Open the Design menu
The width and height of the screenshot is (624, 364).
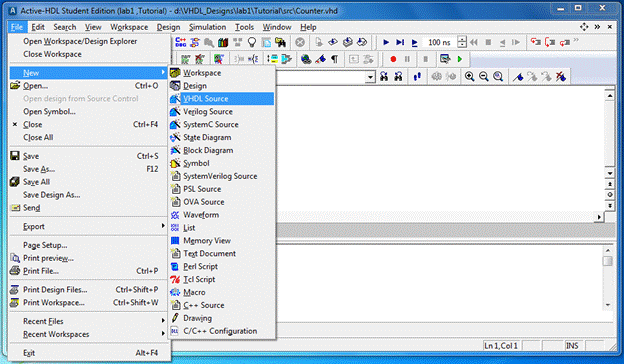168,27
